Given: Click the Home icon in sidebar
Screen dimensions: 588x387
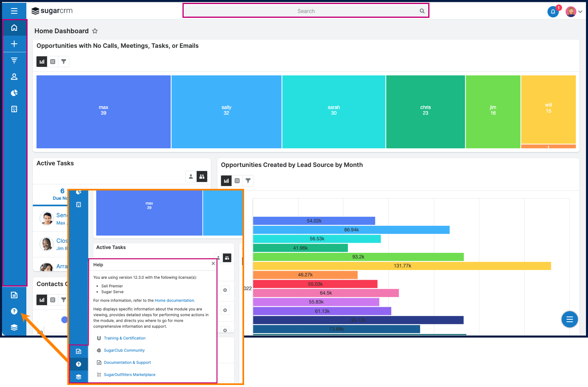Looking at the screenshot, I should 14,28.
